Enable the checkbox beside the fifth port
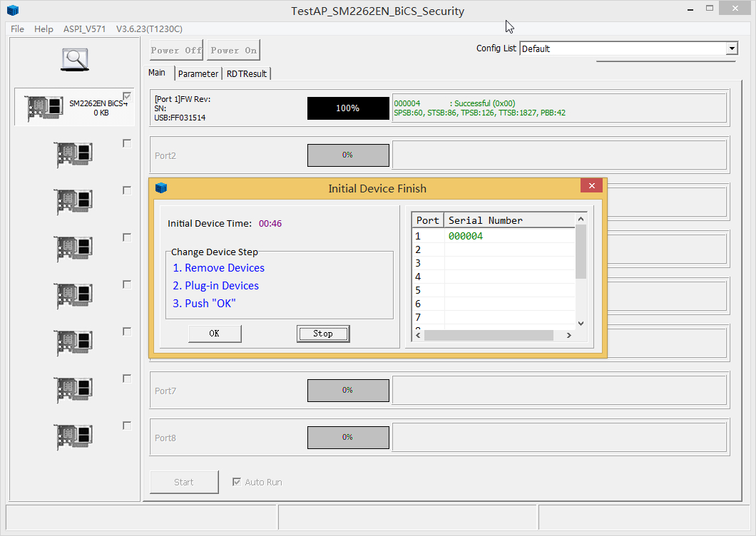756x536 pixels. (x=127, y=284)
